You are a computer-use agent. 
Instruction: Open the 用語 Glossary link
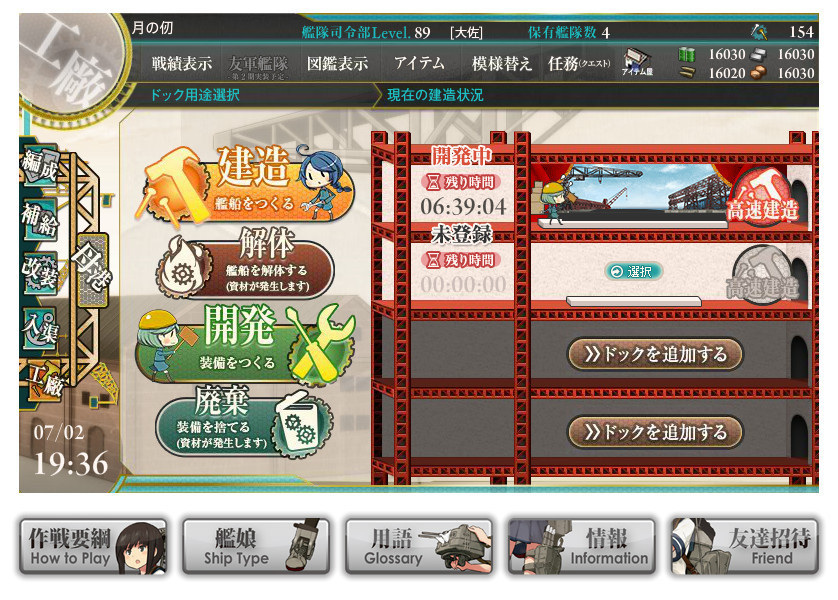(x=419, y=546)
